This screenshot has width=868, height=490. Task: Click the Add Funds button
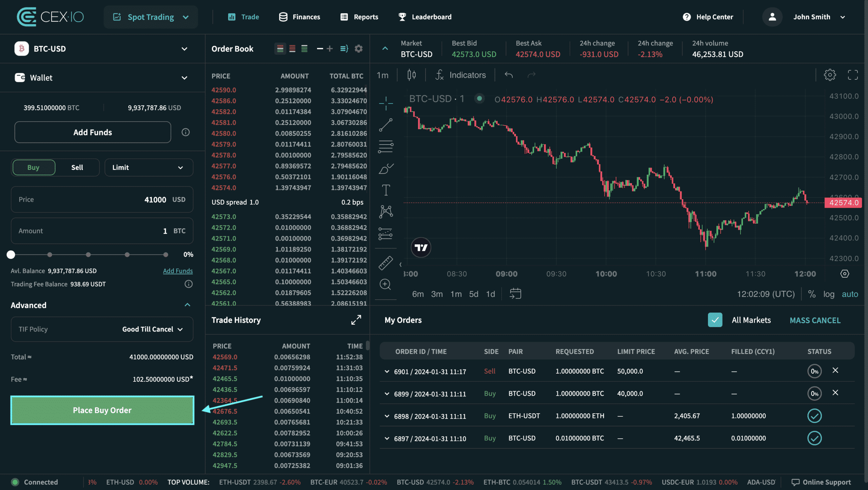(93, 132)
